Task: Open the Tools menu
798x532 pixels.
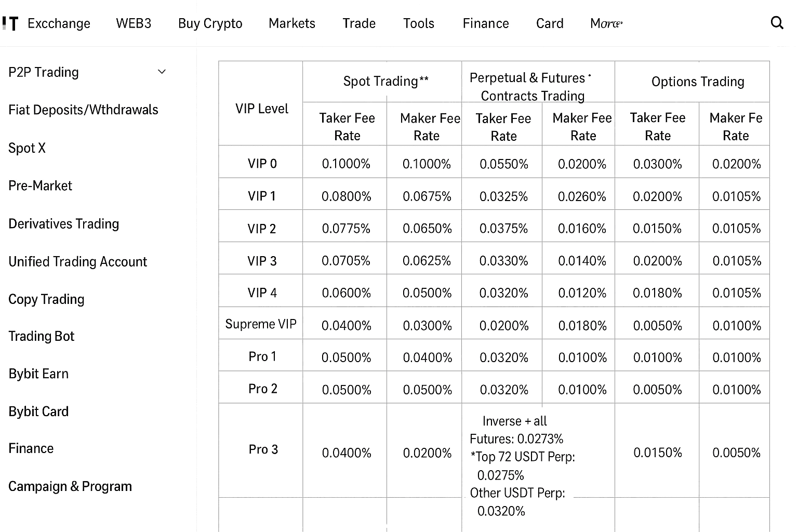Action: pos(419,23)
